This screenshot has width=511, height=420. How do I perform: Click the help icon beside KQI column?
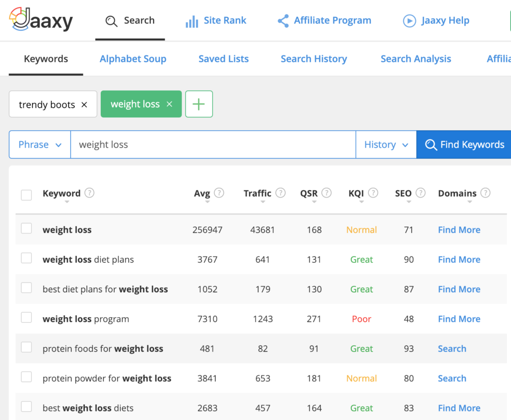(x=373, y=193)
